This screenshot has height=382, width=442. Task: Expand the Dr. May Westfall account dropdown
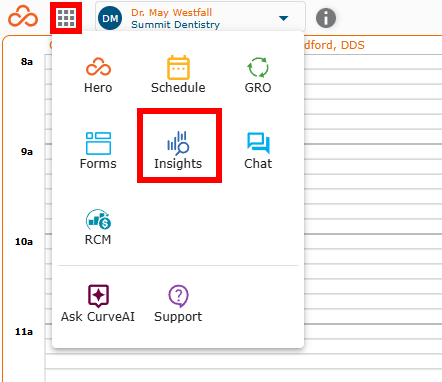(284, 18)
